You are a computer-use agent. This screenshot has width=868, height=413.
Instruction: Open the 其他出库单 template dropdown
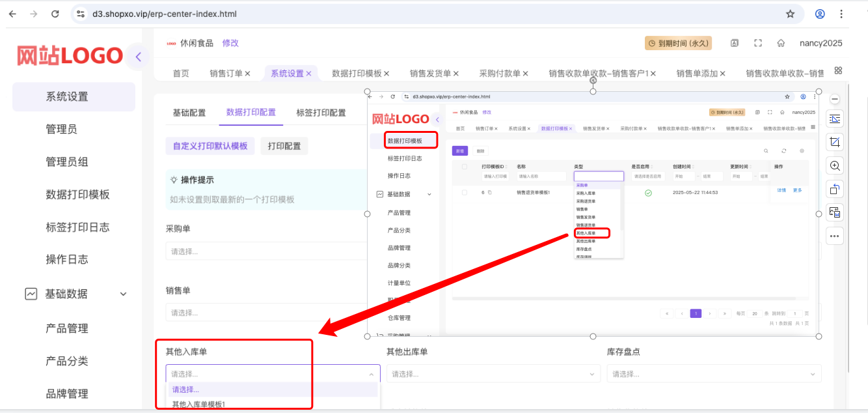pyautogui.click(x=494, y=374)
